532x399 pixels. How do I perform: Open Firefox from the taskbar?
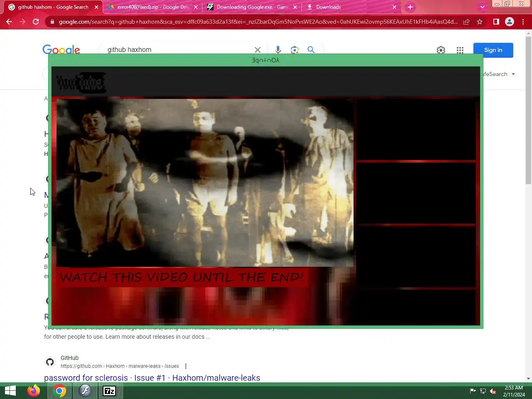pos(34,391)
